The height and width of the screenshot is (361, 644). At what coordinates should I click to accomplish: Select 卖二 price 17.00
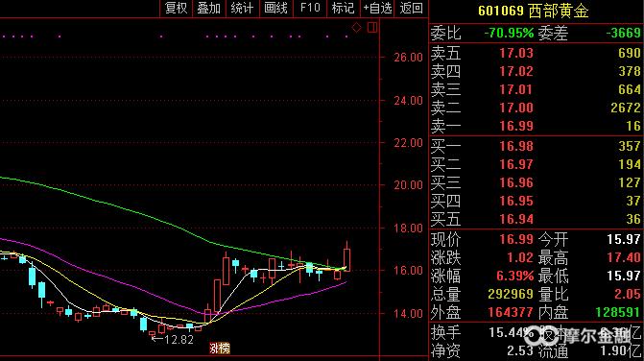[x=515, y=108]
